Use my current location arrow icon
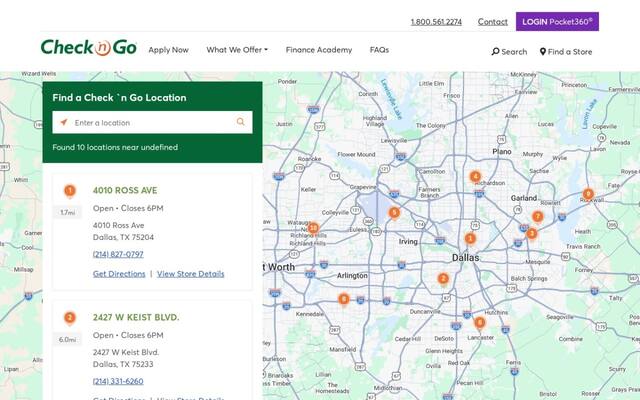The height and width of the screenshot is (400, 640). click(64, 122)
